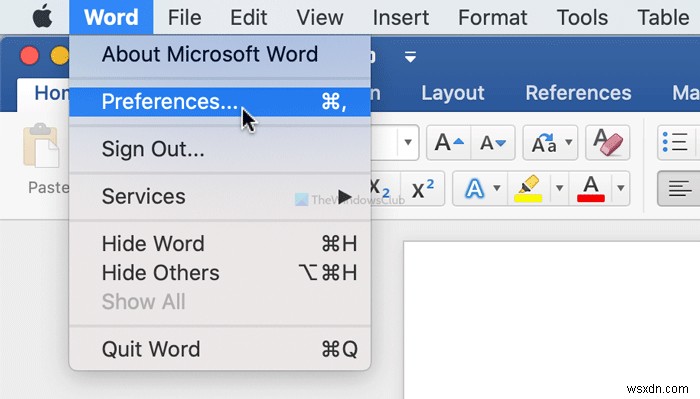Open the Insert menu

pyautogui.click(x=400, y=17)
